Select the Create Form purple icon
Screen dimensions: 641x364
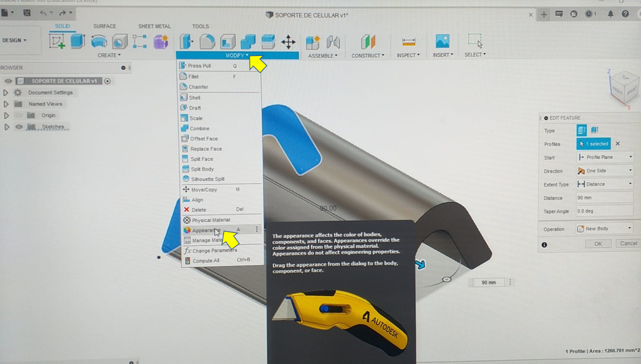coord(161,42)
